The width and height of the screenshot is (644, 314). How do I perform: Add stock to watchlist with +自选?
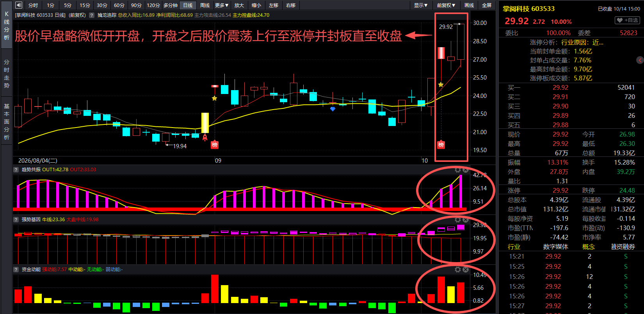point(627,20)
